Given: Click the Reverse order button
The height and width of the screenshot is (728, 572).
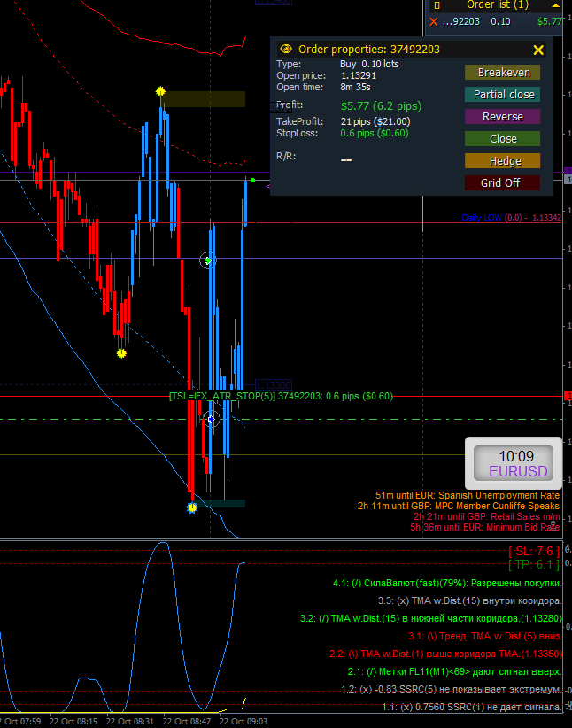Looking at the screenshot, I should (503, 117).
